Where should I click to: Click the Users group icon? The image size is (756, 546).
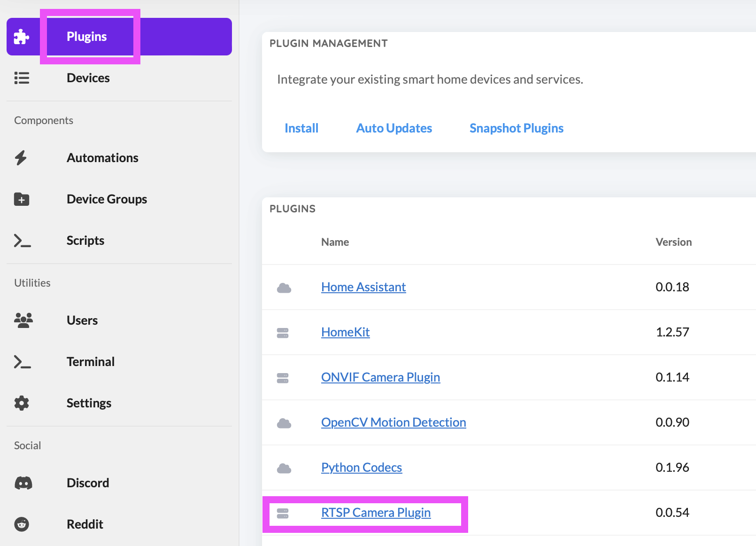tap(23, 320)
